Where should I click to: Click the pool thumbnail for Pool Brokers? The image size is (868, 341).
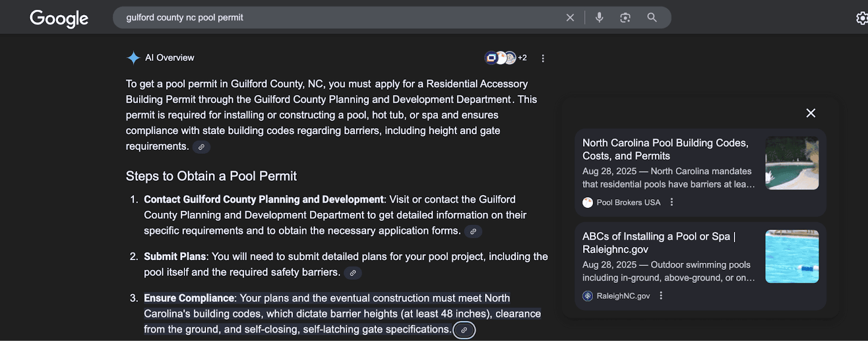[x=792, y=163]
